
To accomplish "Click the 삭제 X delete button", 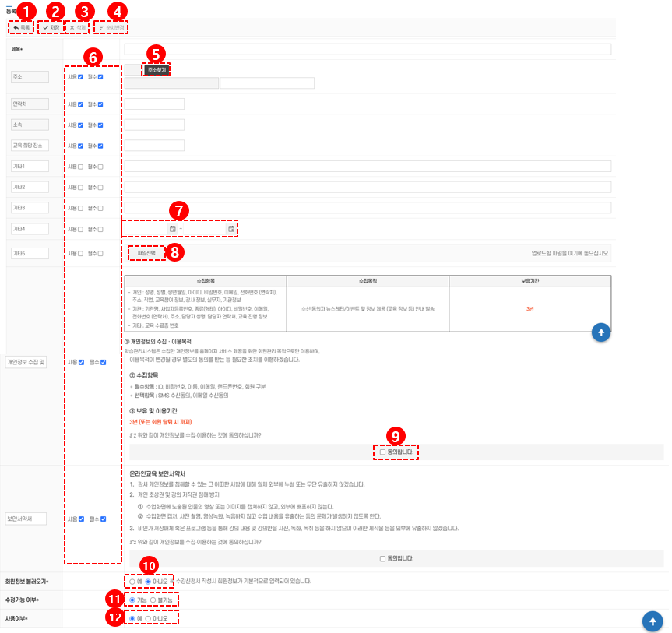I will [x=78, y=27].
